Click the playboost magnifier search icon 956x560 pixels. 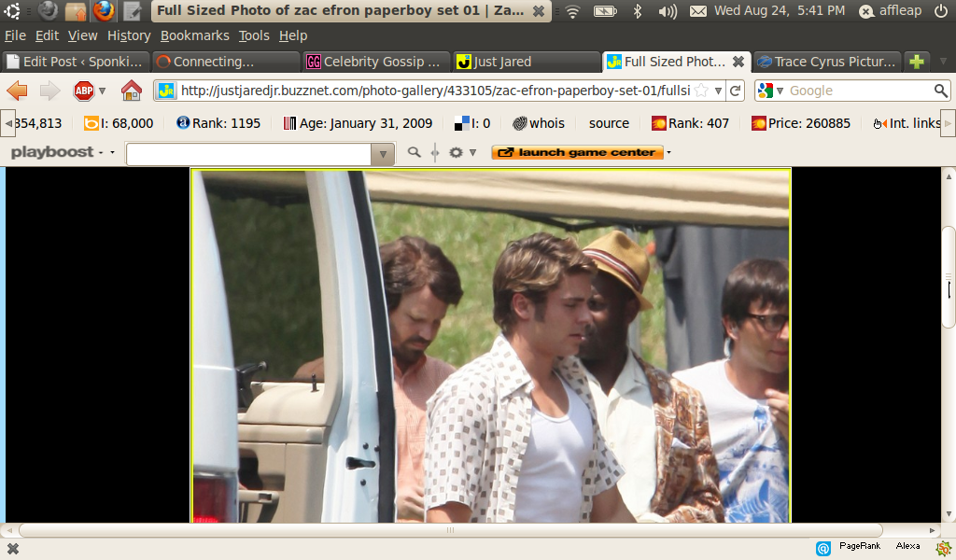414,152
